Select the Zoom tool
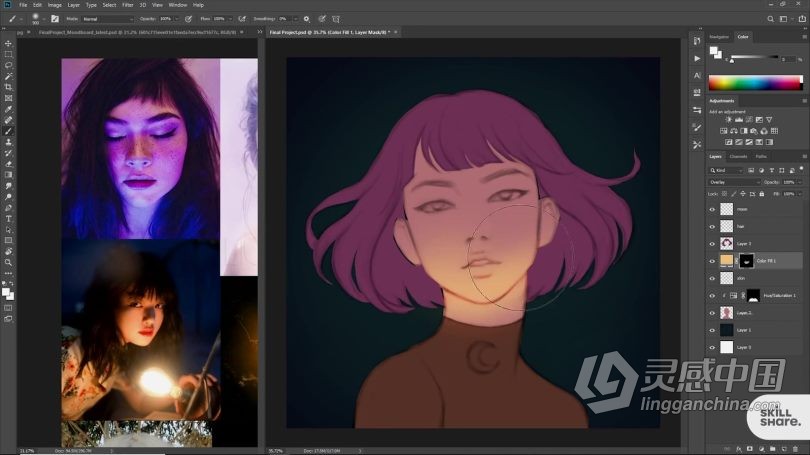 tap(8, 262)
